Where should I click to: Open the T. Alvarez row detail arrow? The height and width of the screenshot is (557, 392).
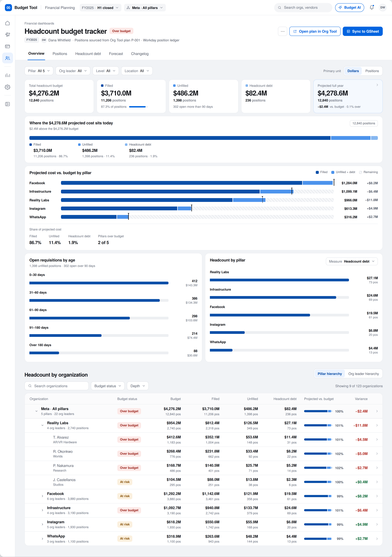[377, 439]
